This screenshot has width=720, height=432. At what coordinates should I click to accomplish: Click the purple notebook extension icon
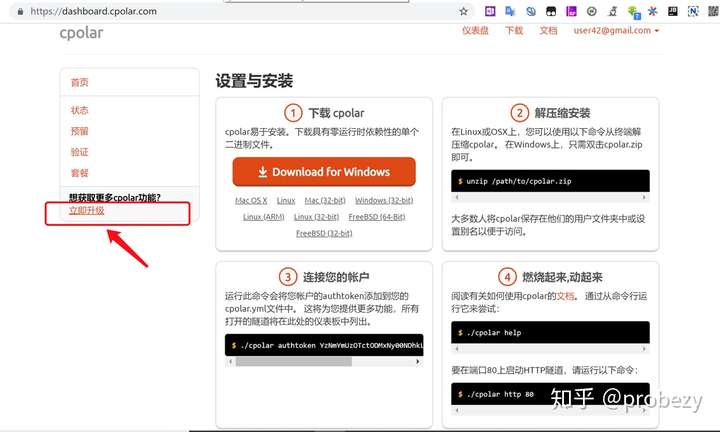(571, 11)
